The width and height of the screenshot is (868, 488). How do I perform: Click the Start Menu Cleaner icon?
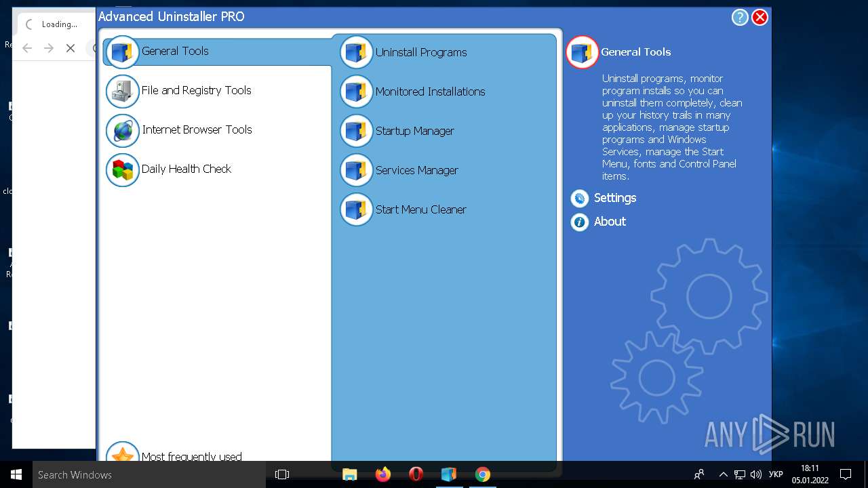point(356,209)
